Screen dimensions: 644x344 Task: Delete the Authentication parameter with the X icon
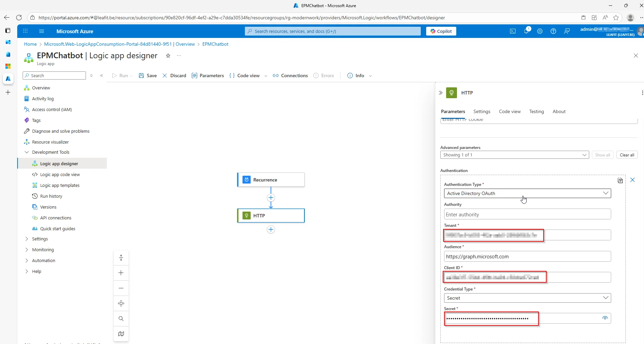(x=632, y=180)
